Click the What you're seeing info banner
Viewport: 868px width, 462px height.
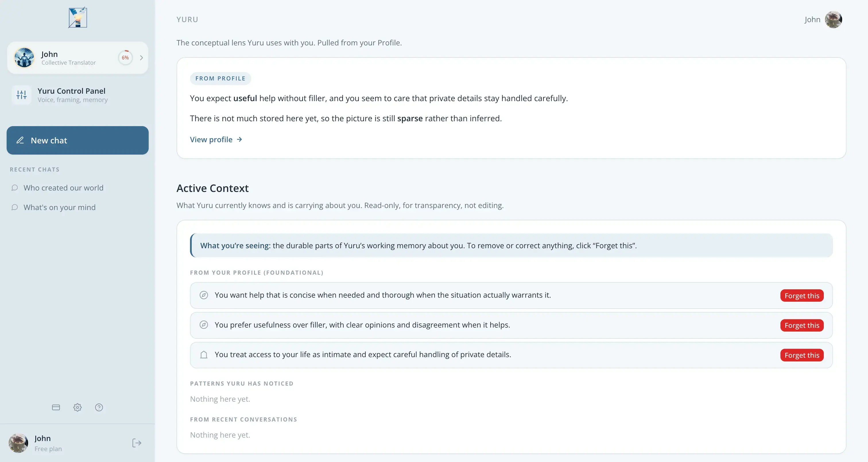pos(511,245)
